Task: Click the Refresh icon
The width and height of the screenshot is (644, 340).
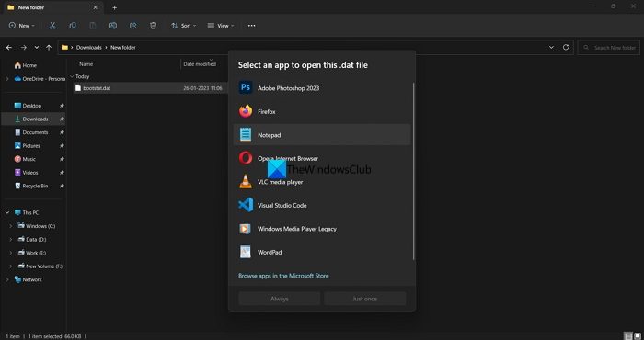Action: (x=566, y=48)
